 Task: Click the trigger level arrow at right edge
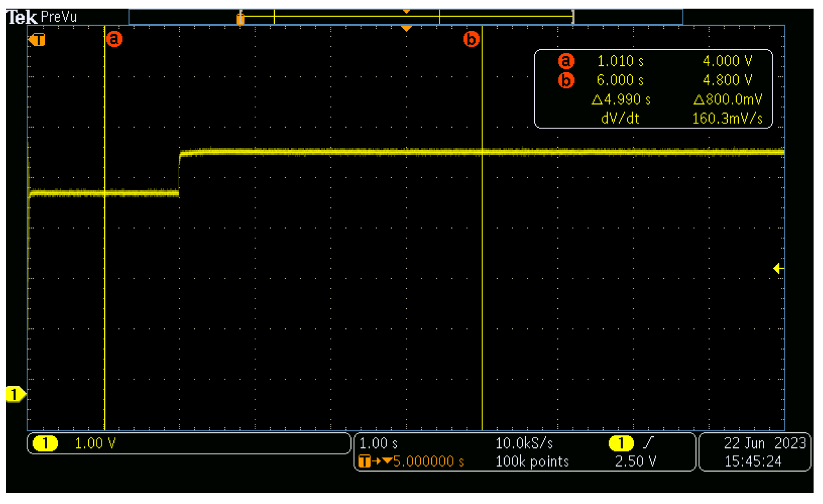[x=778, y=268]
